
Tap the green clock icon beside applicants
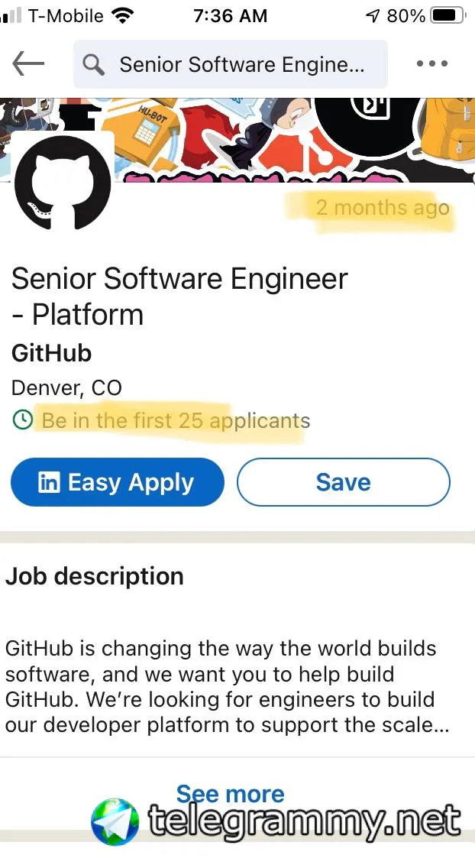(x=22, y=421)
